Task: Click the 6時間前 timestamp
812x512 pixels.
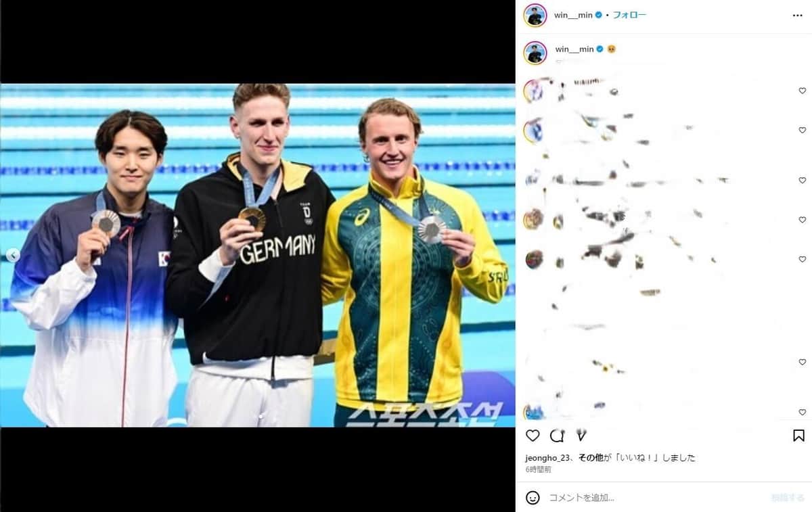Action: click(538, 469)
